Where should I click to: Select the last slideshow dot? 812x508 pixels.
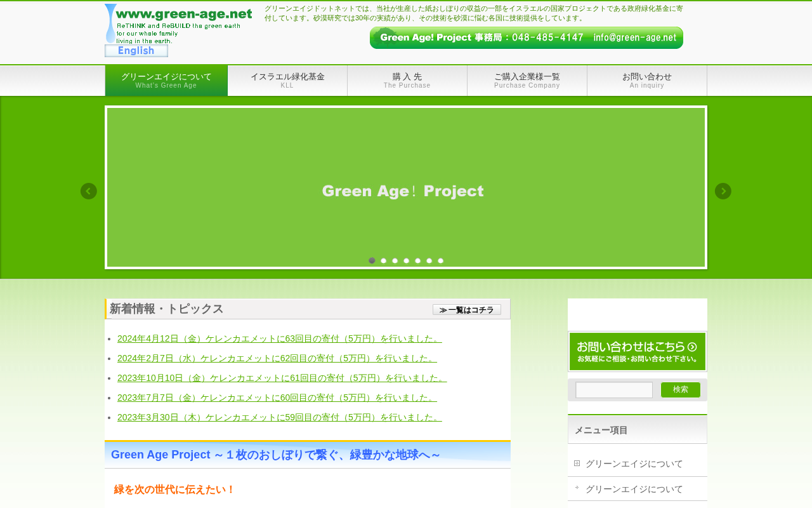coord(440,260)
